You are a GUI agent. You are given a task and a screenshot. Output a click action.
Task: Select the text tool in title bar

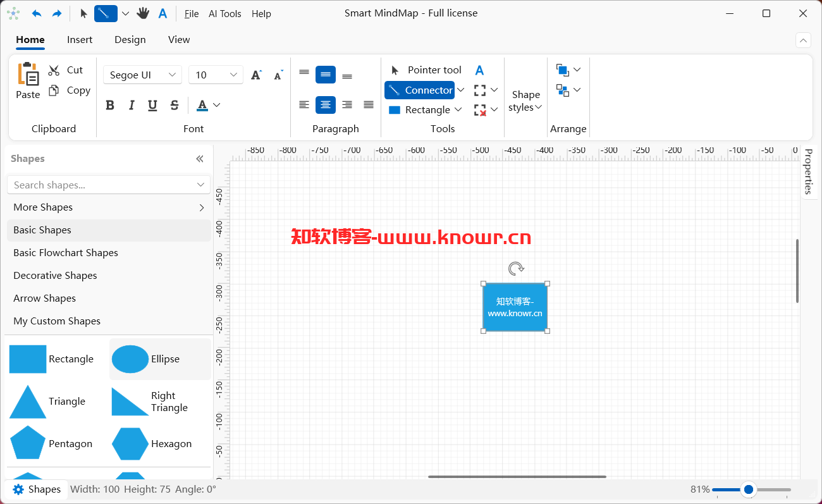[x=163, y=13]
